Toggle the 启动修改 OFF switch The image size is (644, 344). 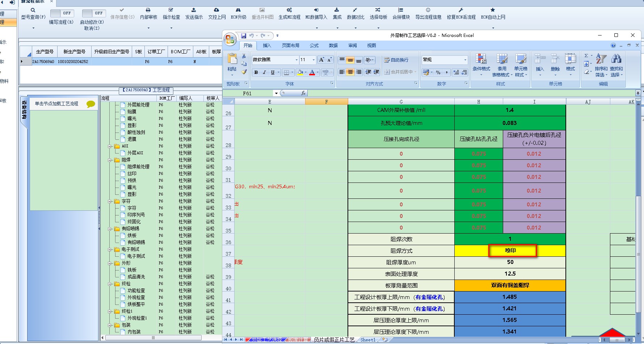point(93,13)
